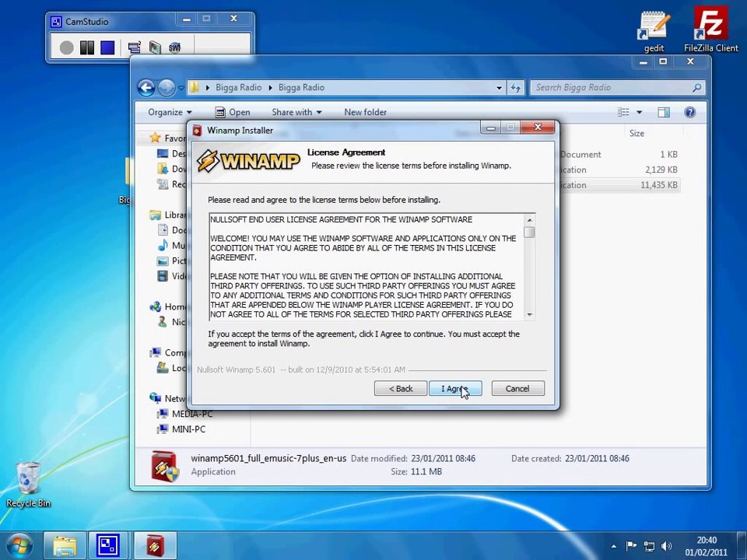Open view options dropdown arrow
The image size is (747, 560).
tap(640, 112)
